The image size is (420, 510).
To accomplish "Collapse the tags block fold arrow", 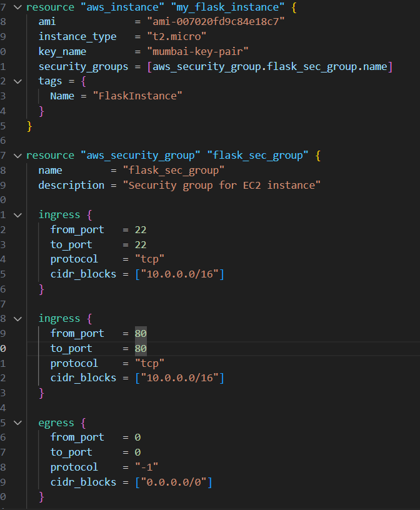I will coord(17,81).
